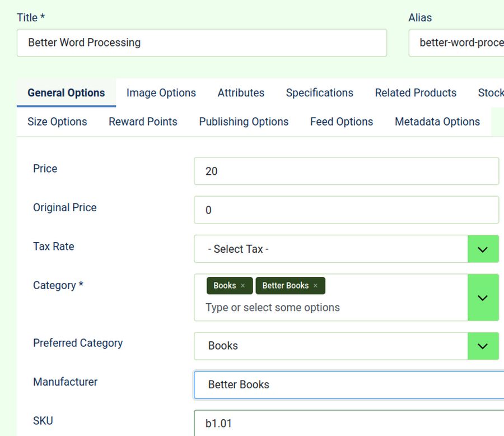Open the Metadata Options tab
This screenshot has height=436, width=504.
[437, 122]
